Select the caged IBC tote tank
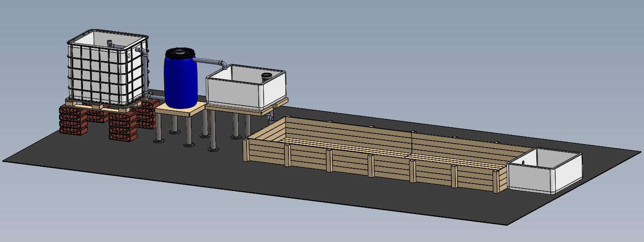 tap(107, 68)
